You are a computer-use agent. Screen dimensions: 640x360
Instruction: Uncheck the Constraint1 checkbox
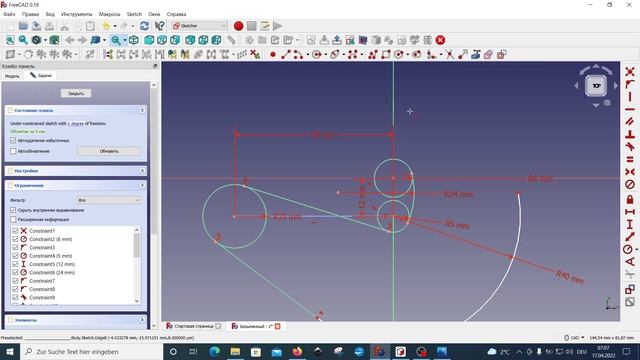point(15,231)
